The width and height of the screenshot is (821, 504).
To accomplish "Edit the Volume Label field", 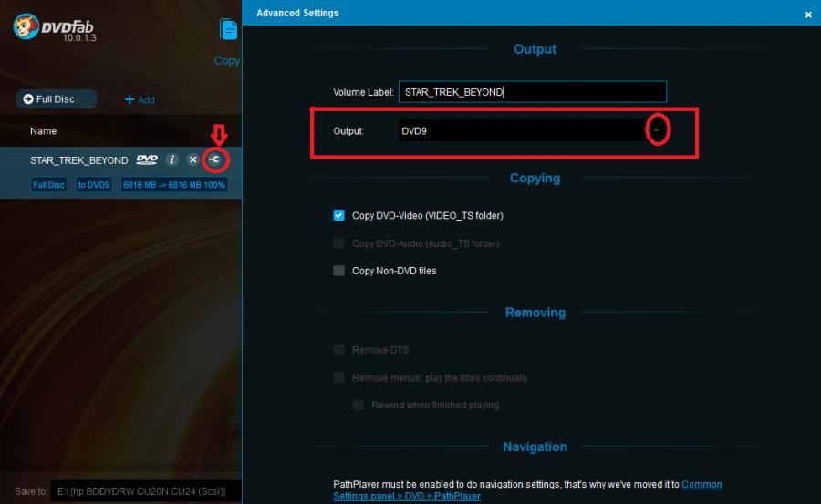I will click(x=533, y=92).
